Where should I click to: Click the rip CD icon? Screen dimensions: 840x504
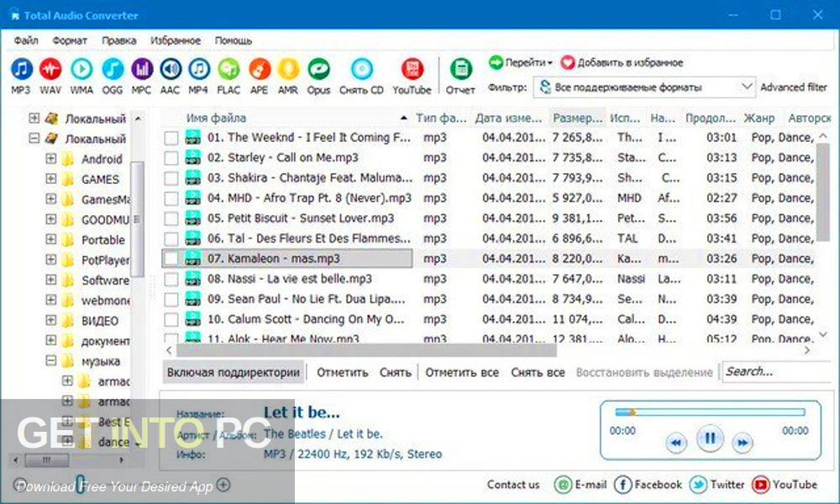point(361,70)
